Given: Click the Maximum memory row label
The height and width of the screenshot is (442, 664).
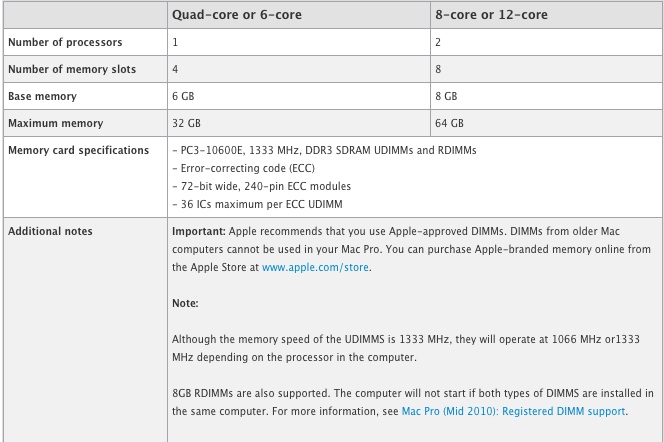Looking at the screenshot, I should click(55, 124).
